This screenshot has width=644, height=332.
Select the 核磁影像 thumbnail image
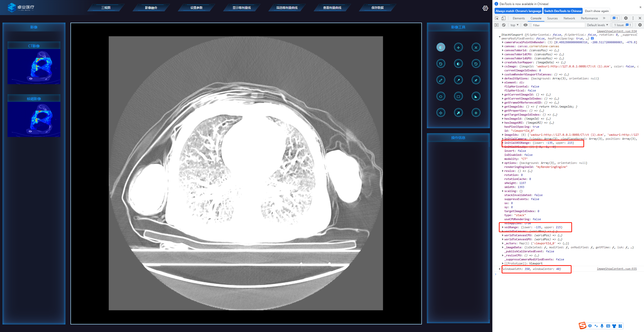(x=34, y=119)
